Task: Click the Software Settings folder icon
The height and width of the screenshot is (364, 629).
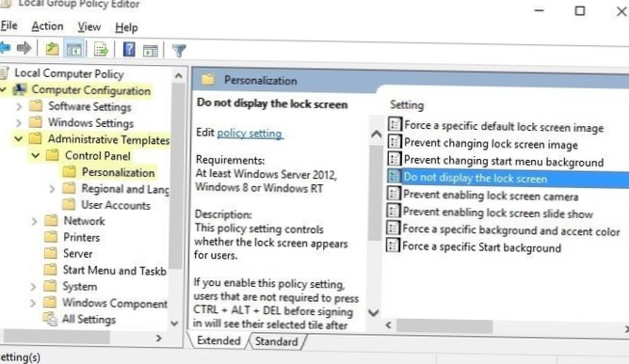Action: [36, 106]
